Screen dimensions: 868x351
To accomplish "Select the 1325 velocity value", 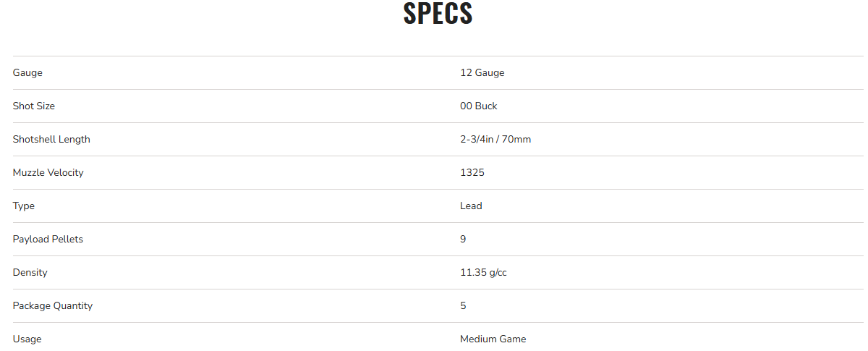I will tap(472, 172).
